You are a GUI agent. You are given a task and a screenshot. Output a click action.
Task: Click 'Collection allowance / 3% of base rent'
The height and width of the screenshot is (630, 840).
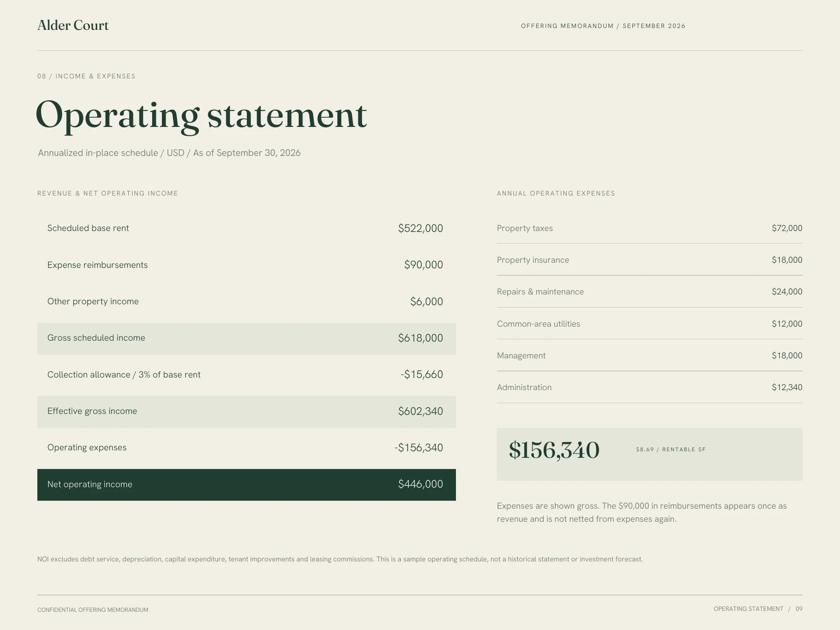click(124, 375)
